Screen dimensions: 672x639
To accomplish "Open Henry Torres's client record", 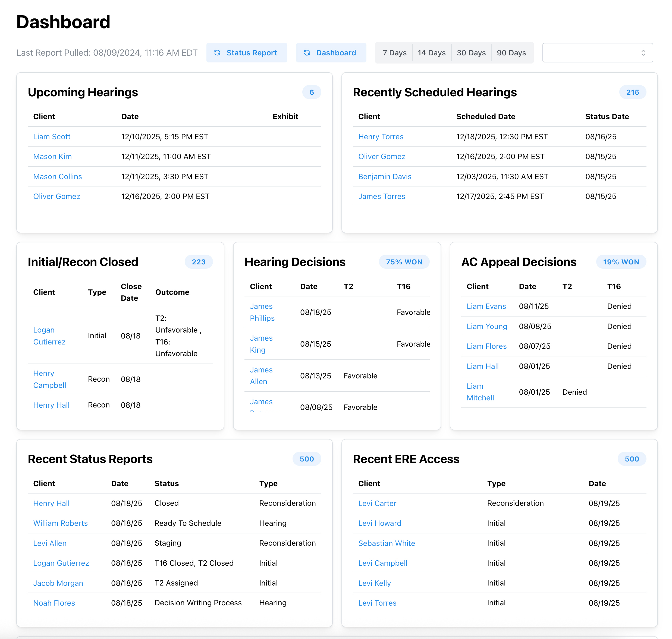I will 381,137.
